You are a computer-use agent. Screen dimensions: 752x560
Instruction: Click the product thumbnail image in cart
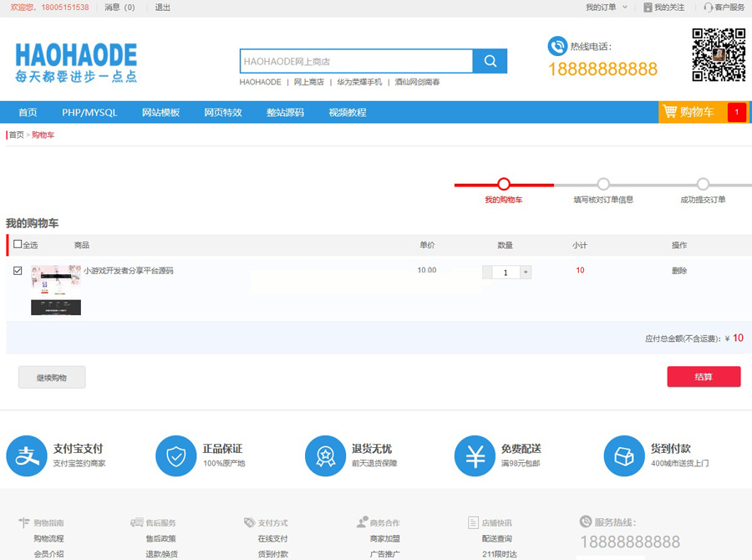[56, 290]
